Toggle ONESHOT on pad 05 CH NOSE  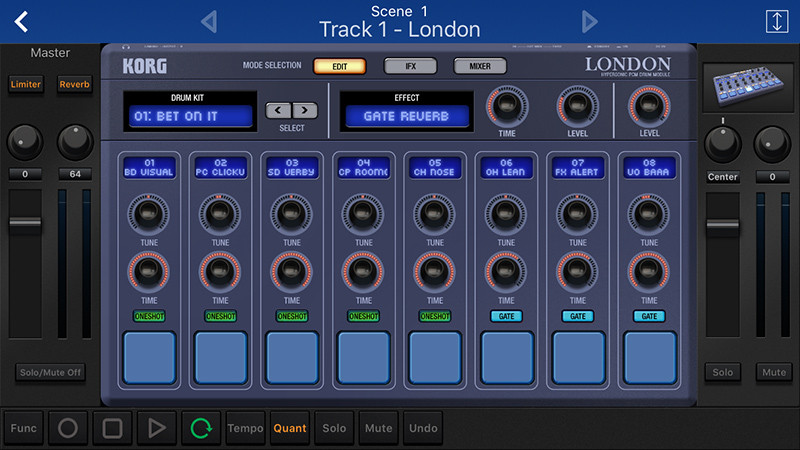[x=435, y=316]
